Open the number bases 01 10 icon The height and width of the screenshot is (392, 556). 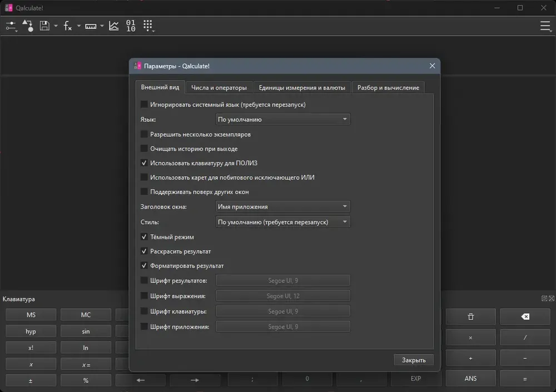tap(131, 26)
